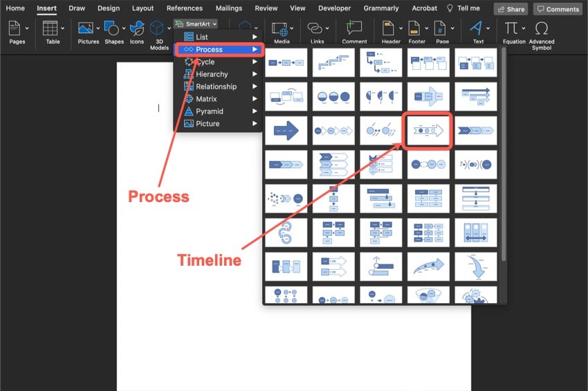Click the Media icon
Screen dimensions: 588x391
pyautogui.click(x=279, y=29)
